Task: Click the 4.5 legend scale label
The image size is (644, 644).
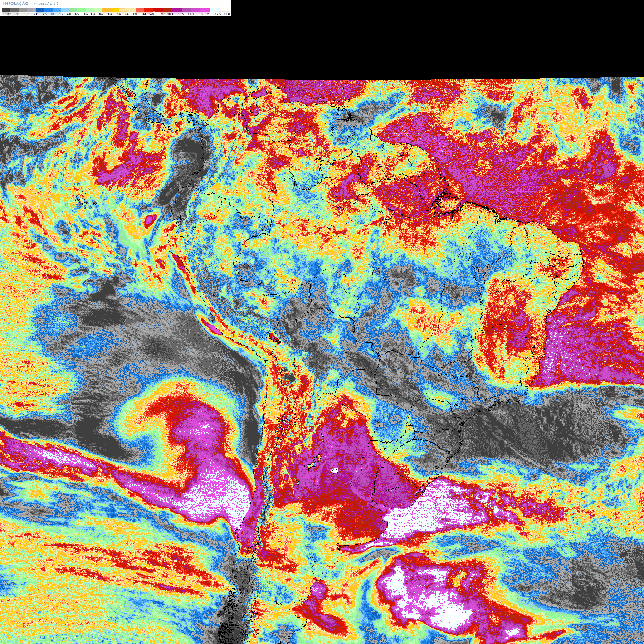Action: click(x=77, y=14)
